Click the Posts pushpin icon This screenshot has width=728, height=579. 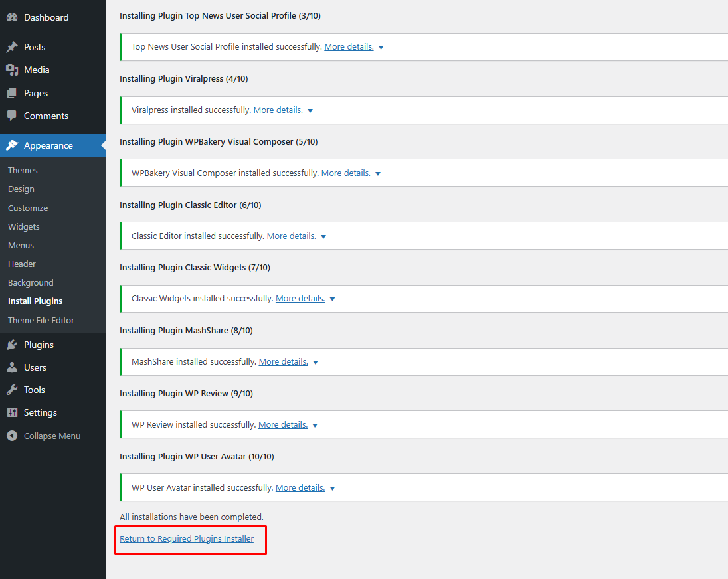pos(12,47)
